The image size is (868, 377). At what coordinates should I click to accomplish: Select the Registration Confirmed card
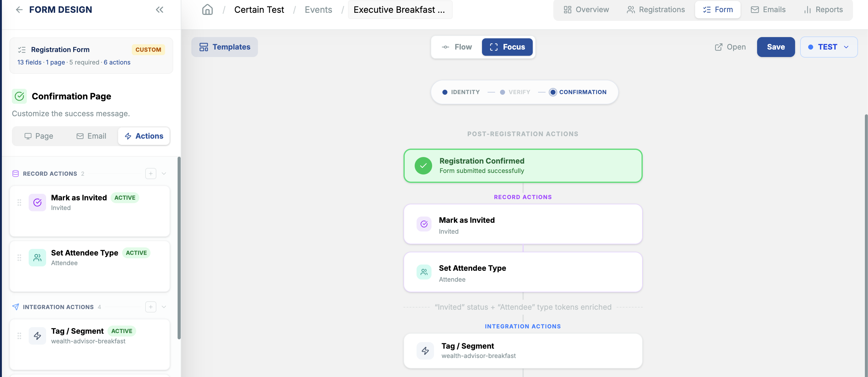[522, 166]
